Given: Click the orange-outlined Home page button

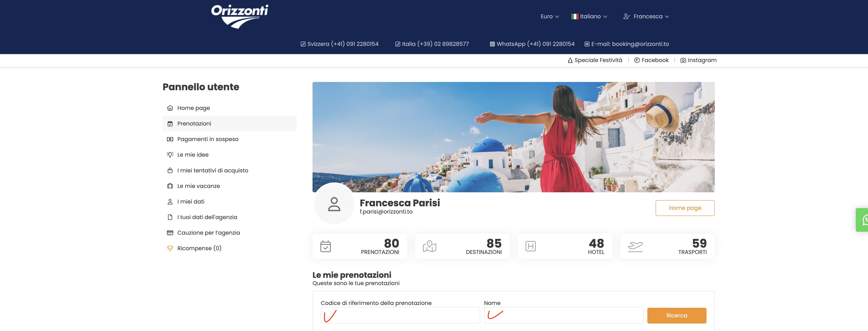Looking at the screenshot, I should pyautogui.click(x=685, y=208).
